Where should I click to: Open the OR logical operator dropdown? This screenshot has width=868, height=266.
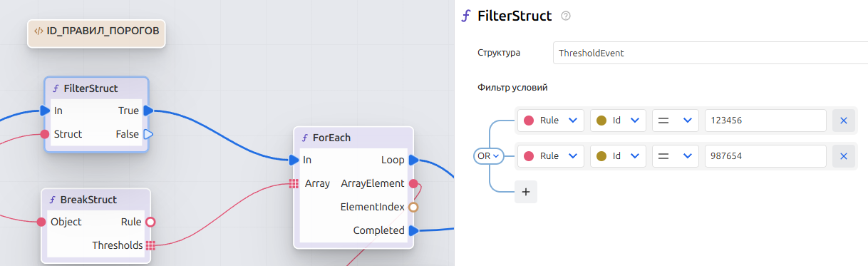pos(489,155)
